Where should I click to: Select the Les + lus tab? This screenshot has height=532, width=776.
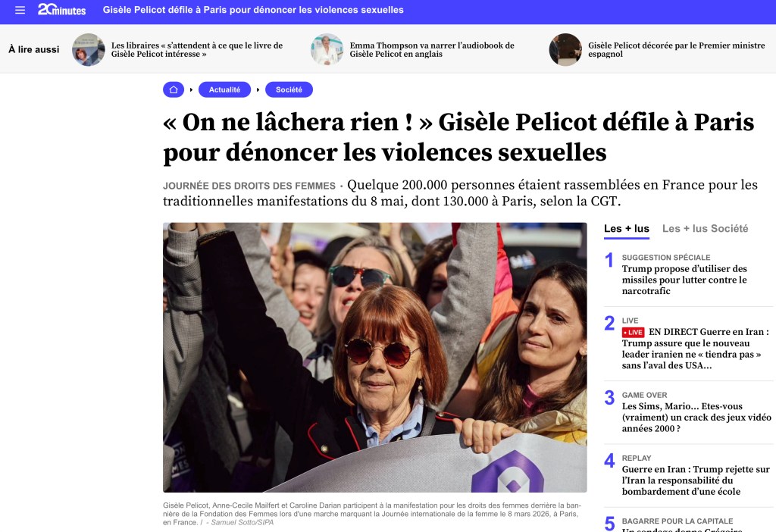pos(627,229)
